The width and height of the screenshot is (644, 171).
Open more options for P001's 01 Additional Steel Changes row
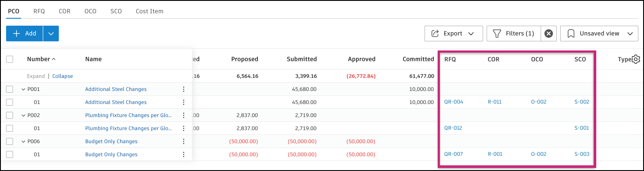183,102
